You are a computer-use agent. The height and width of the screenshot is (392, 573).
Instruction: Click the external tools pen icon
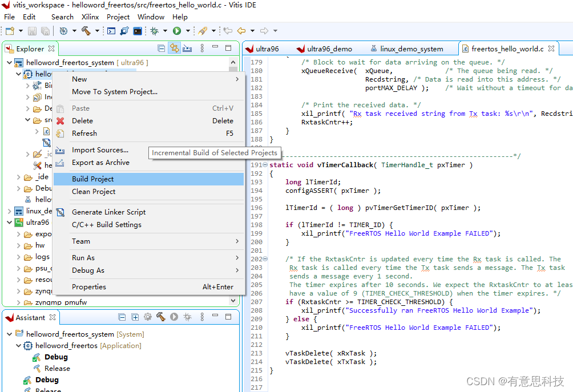click(203, 31)
